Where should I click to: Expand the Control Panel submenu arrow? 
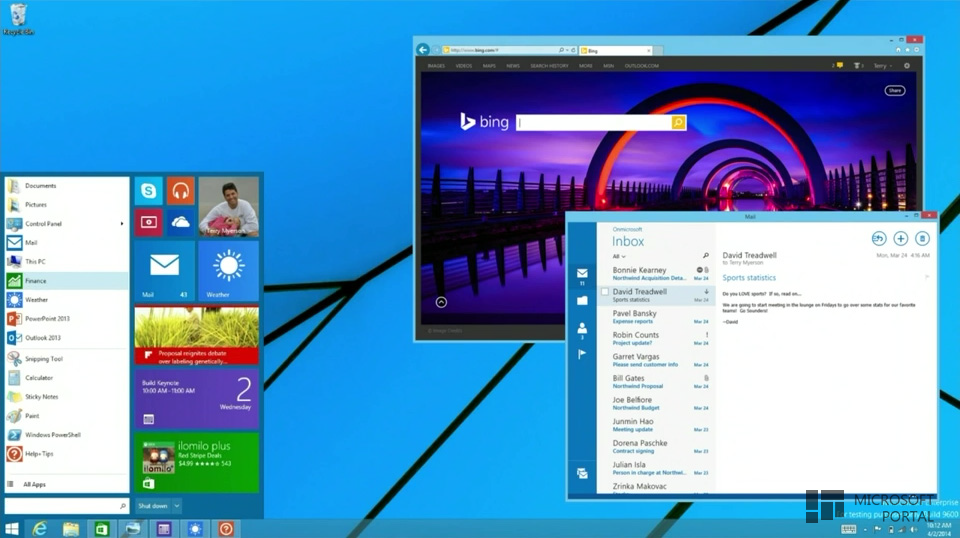(x=122, y=223)
